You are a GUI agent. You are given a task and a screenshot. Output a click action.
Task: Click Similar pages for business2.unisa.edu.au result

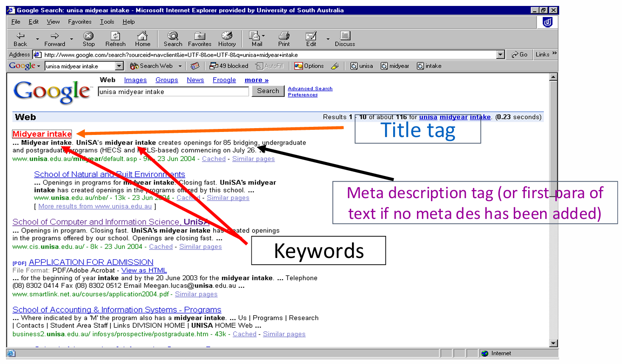tap(284, 334)
